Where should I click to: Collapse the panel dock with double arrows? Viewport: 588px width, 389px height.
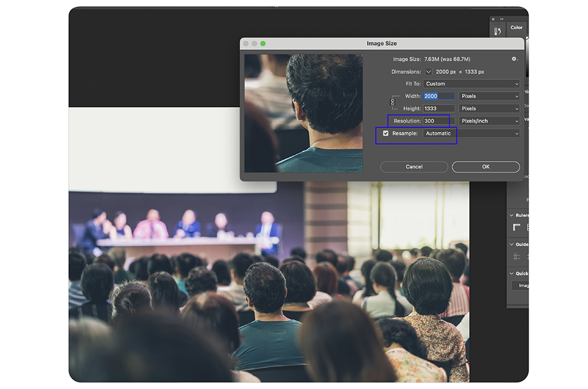pyautogui.click(x=502, y=19)
